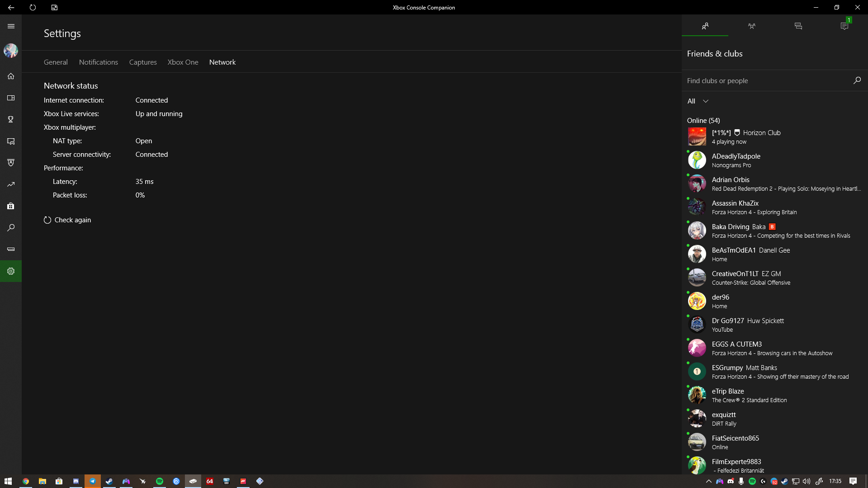Open Google Chrome from the taskbar
This screenshot has height=488, width=868.
pyautogui.click(x=26, y=481)
